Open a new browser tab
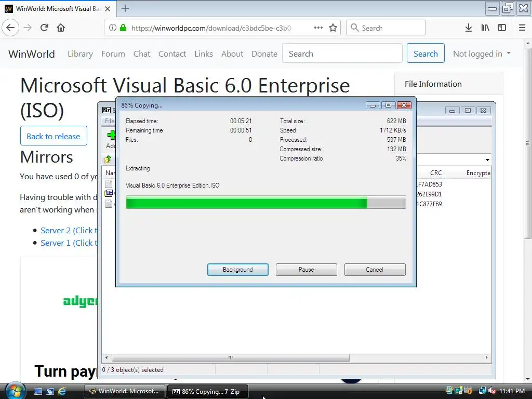This screenshot has width=532, height=399. click(125, 8)
